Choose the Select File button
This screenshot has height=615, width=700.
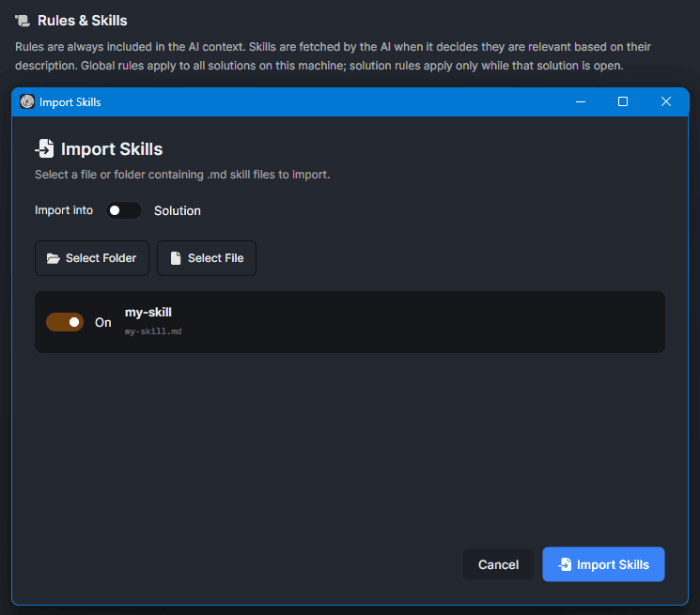coord(207,258)
